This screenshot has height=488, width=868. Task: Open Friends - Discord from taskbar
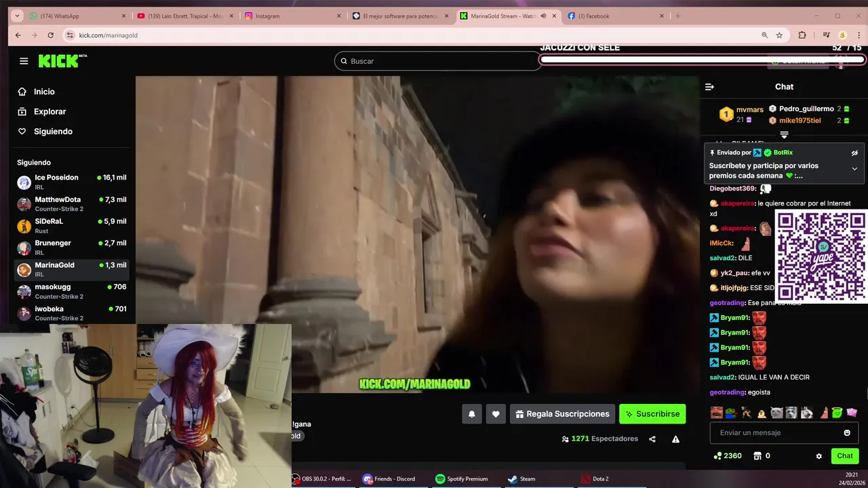point(389,479)
